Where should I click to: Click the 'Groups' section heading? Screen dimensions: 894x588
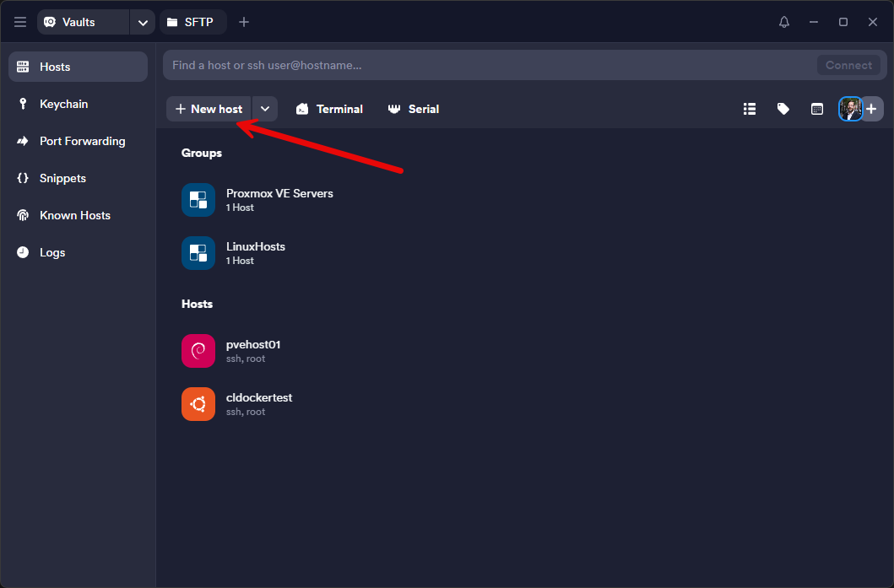(201, 153)
